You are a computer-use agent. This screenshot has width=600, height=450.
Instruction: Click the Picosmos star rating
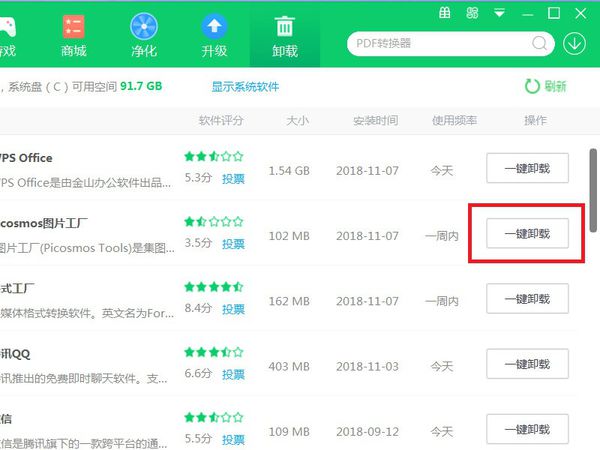click(214, 221)
